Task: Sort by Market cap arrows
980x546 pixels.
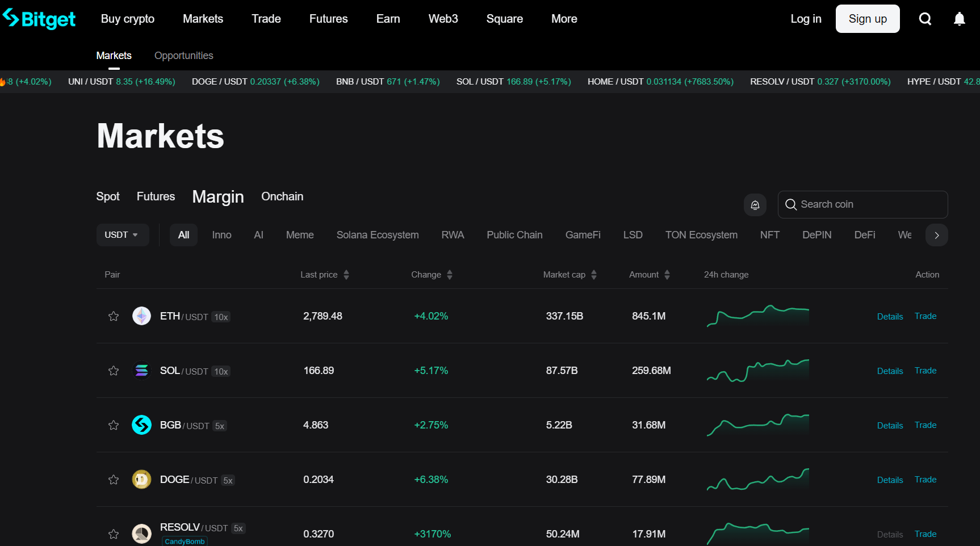Action: [594, 275]
